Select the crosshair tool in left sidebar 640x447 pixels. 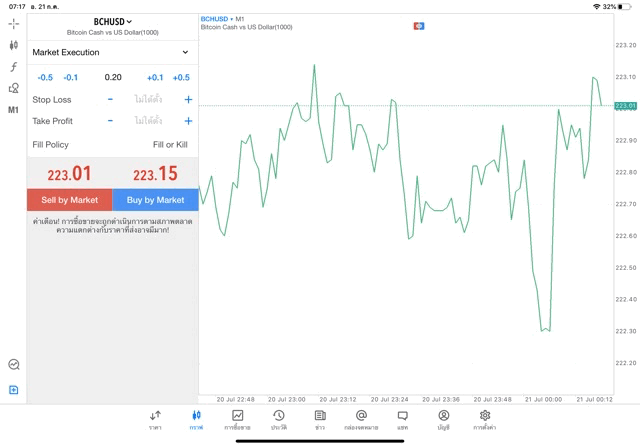[x=13, y=23]
